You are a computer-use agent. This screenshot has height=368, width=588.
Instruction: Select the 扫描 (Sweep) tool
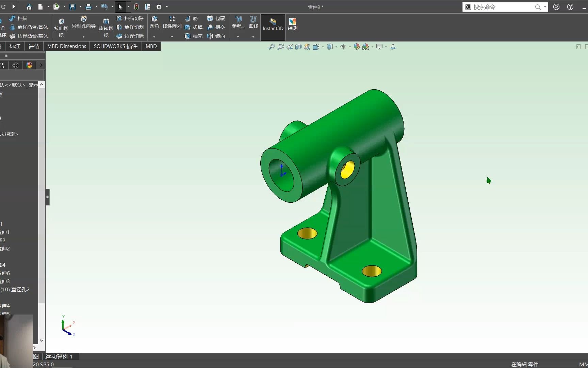18,18
